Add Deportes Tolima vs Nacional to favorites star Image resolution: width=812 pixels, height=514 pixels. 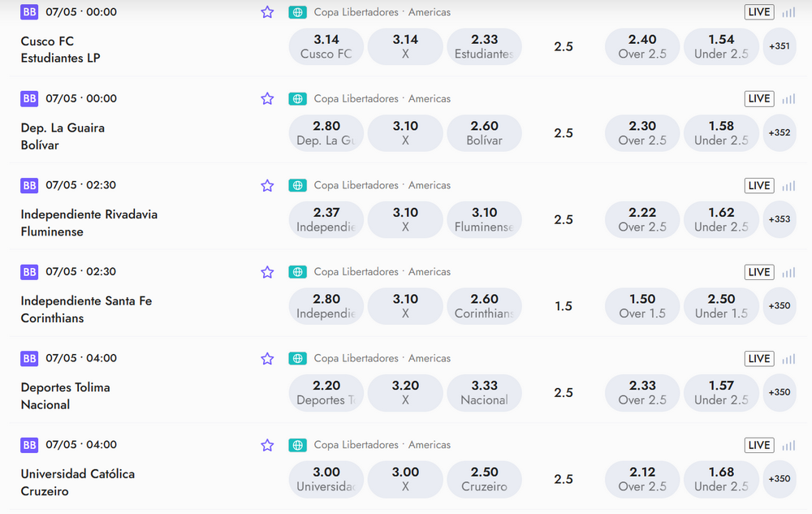coord(267,358)
